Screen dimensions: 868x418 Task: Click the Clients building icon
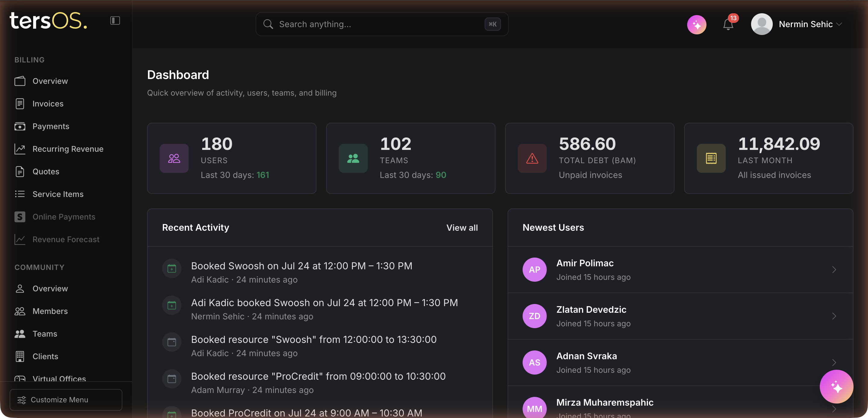pos(20,356)
